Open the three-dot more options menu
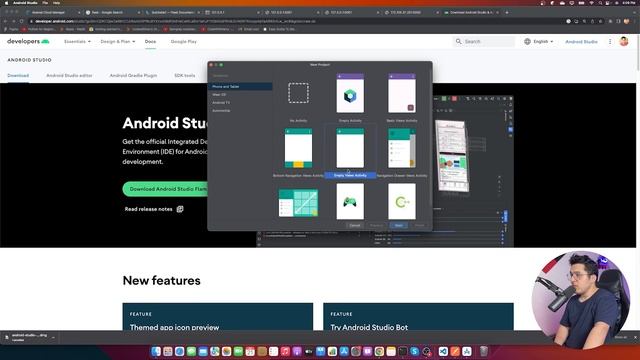The image size is (640, 360). [610, 42]
